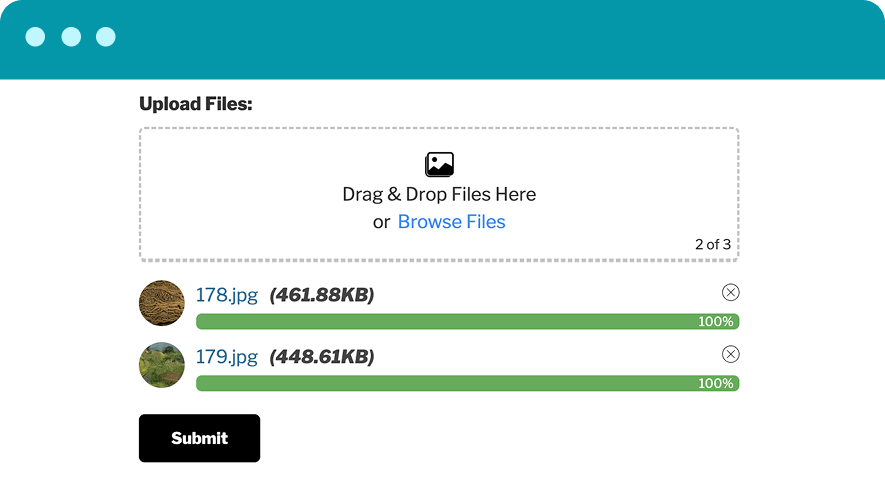This screenshot has width=885, height=485.
Task: Click the 178.jpg green progress bar
Action: pos(467,321)
